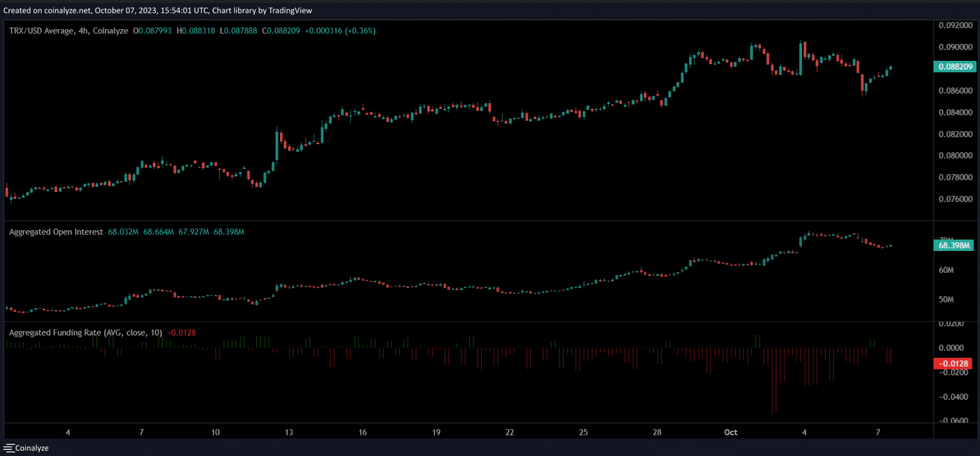Click the date label 19 on time axis
The width and height of the screenshot is (980, 456).
pos(436,432)
